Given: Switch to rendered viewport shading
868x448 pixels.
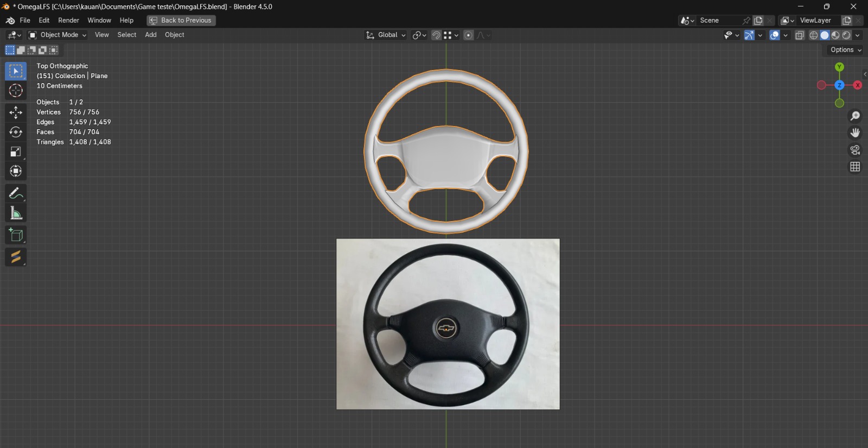Looking at the screenshot, I should point(846,35).
